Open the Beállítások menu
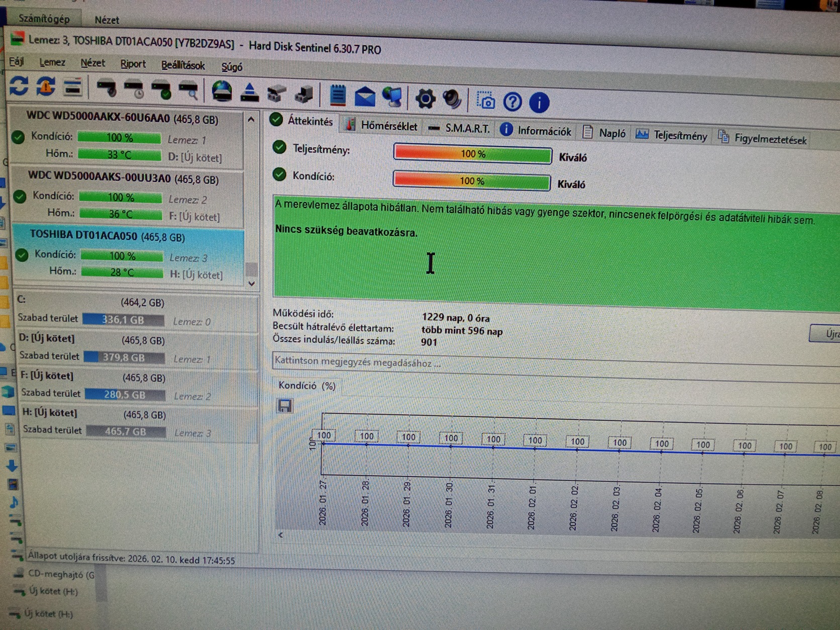The width and height of the screenshot is (840, 630). [x=183, y=65]
